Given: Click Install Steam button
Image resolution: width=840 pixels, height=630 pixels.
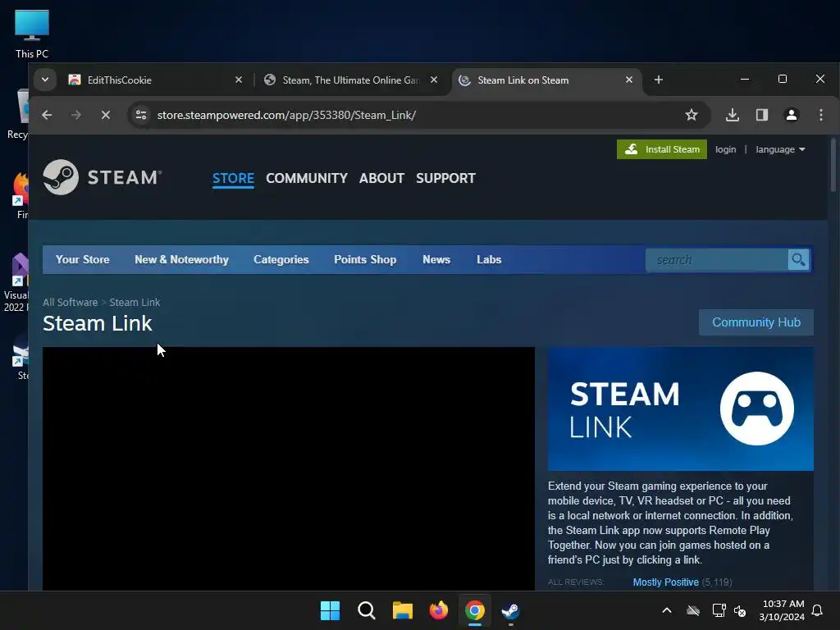Looking at the screenshot, I should pyautogui.click(x=662, y=149).
